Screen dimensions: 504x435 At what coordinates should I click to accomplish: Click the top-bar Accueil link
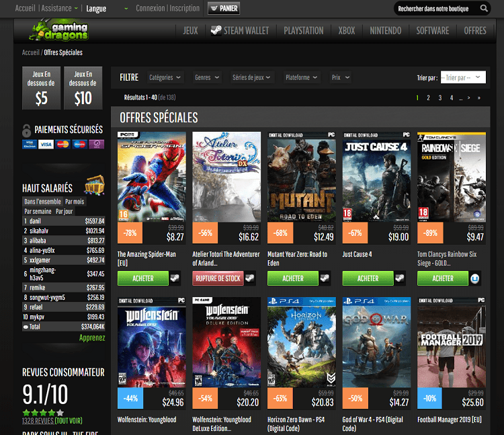(x=25, y=8)
